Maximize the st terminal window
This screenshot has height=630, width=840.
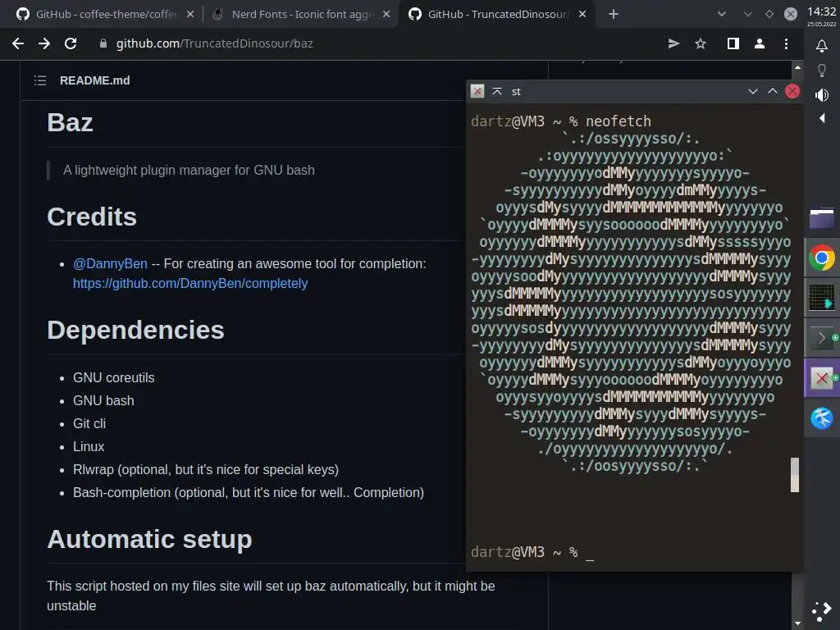(773, 92)
